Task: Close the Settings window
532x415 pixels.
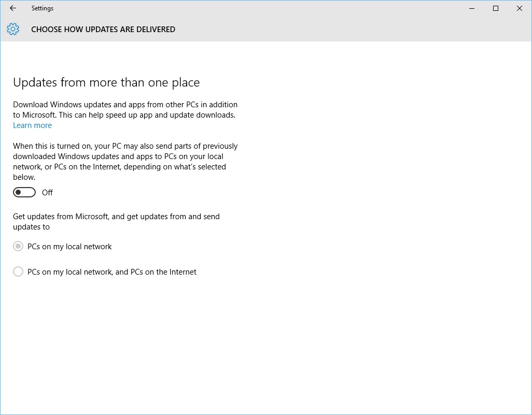Action: [x=519, y=8]
